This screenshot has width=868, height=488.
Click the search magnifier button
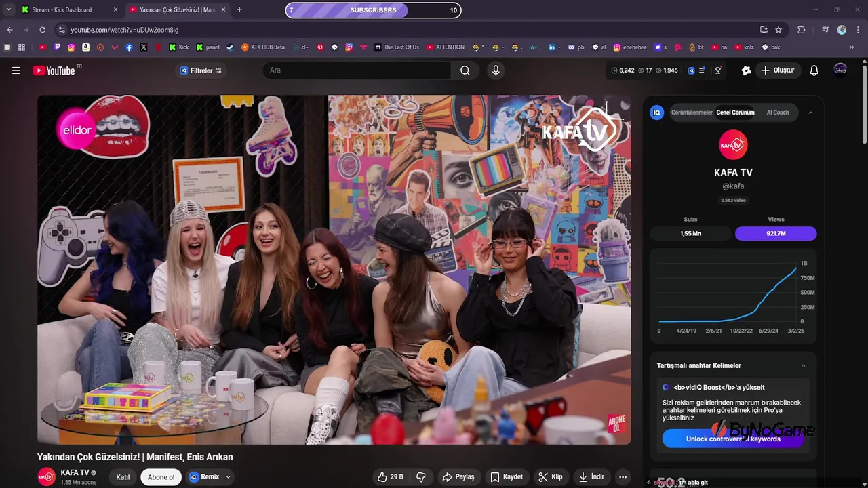point(465,70)
